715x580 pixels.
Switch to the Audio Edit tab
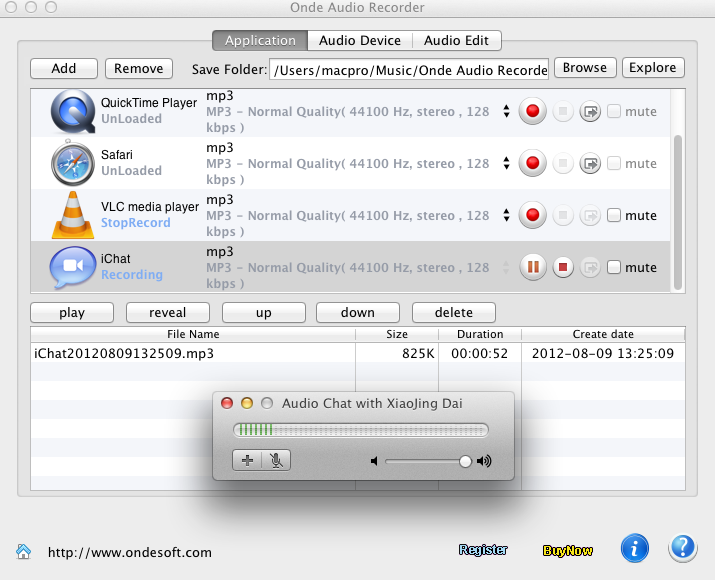pyautogui.click(x=456, y=41)
